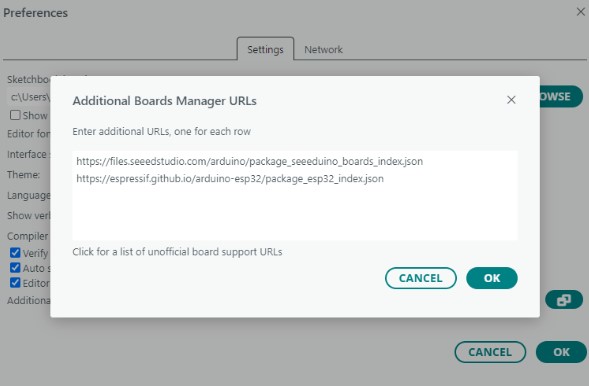Click OK button of the Preferences window
Image resolution: width=589 pixels, height=386 pixels.
561,352
